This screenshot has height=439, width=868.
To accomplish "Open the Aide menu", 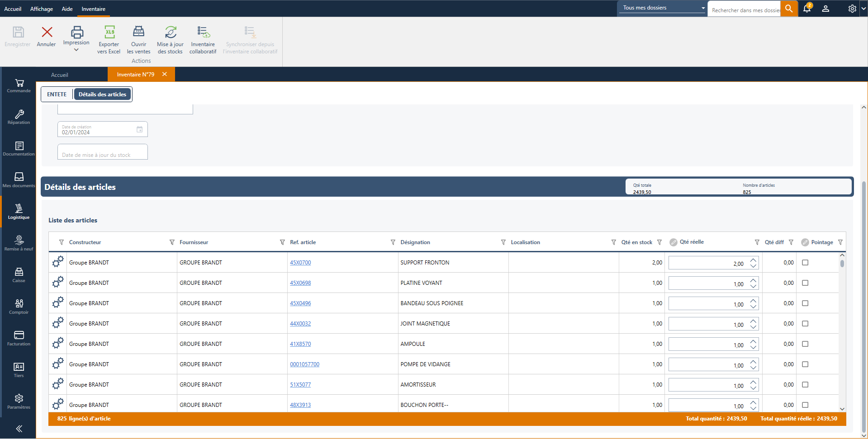I will pos(67,9).
